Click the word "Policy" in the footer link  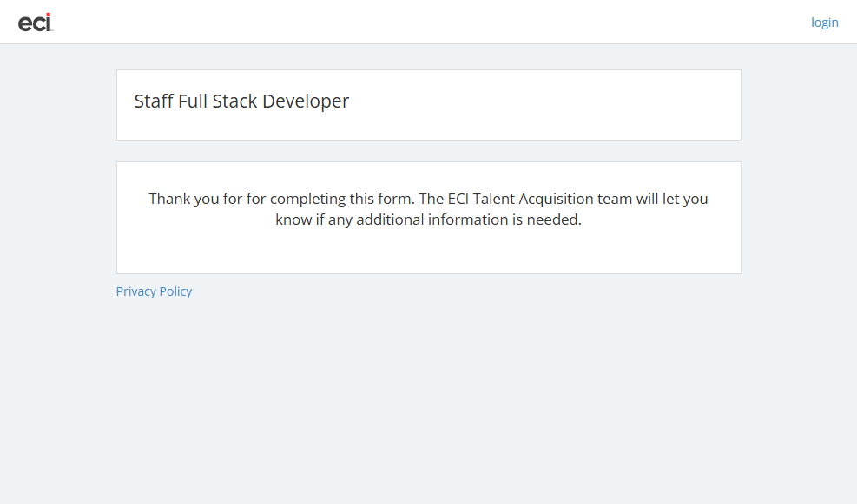pos(176,291)
